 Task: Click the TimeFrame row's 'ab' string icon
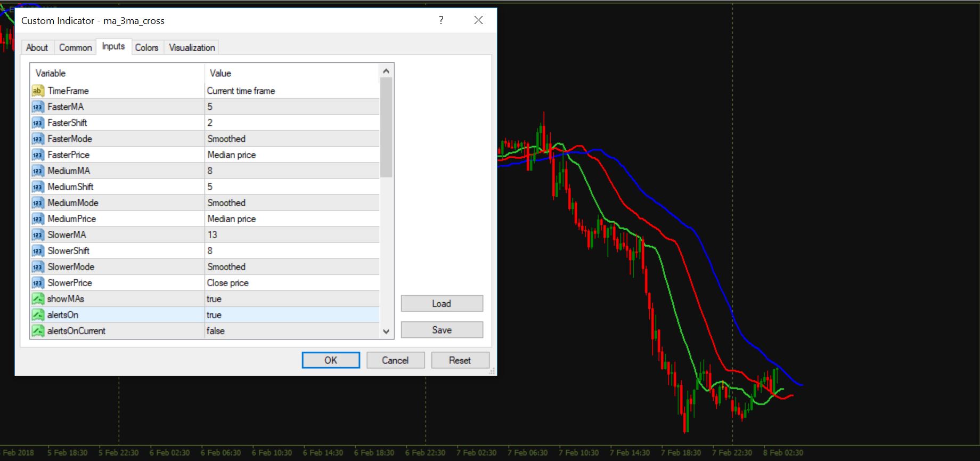click(37, 91)
